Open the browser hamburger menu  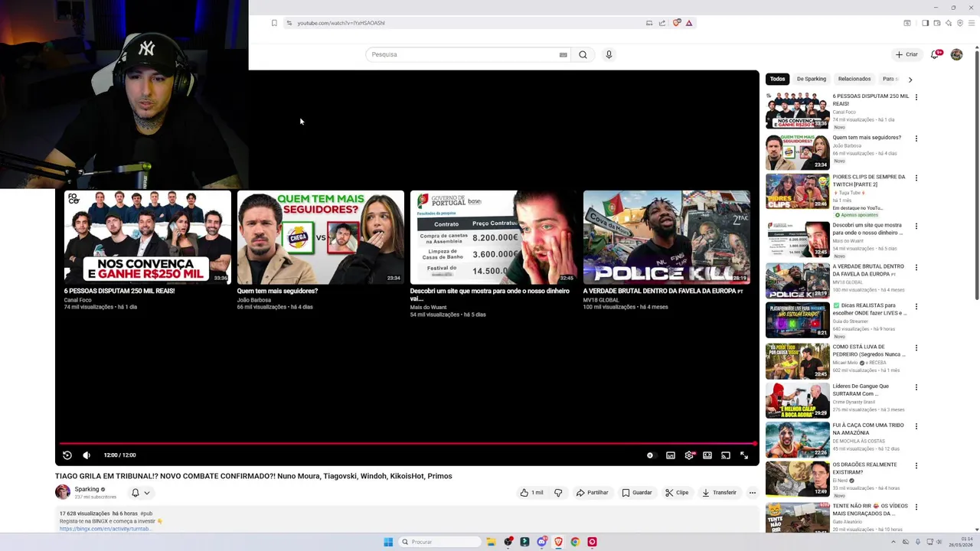click(x=972, y=23)
